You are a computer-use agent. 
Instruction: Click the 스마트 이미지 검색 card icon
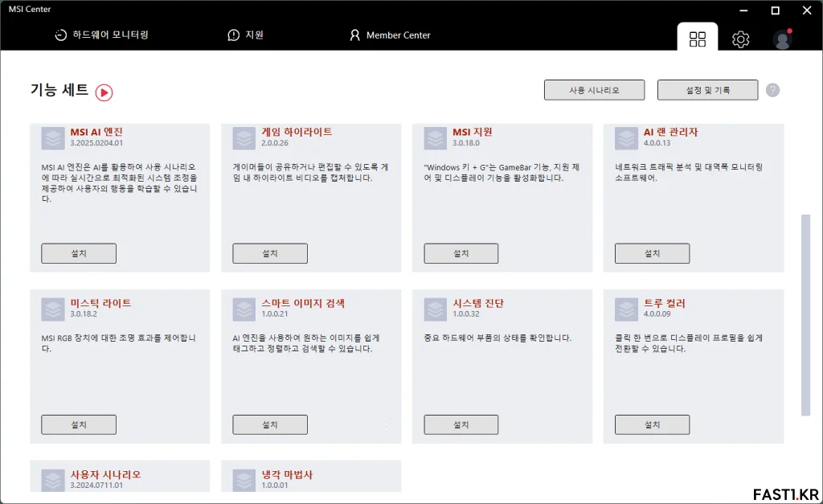[244, 309]
